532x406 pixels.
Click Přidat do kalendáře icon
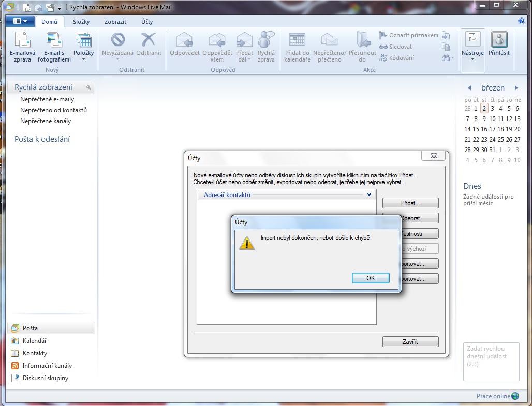click(297, 40)
